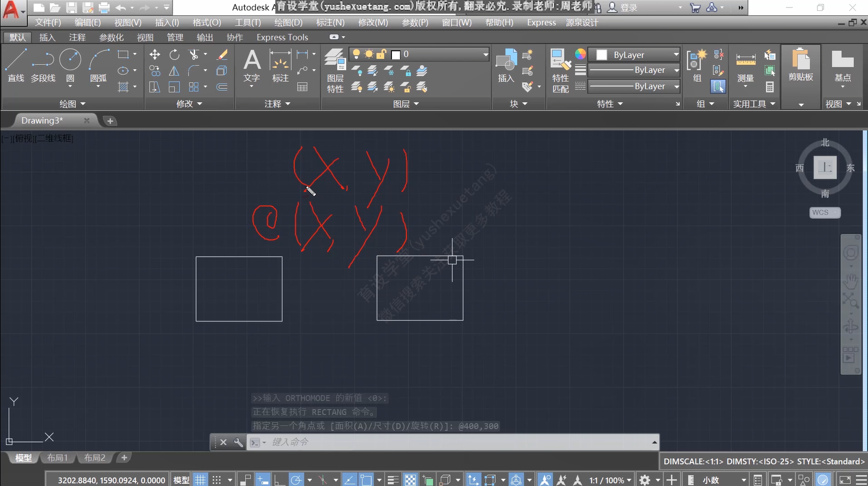The width and height of the screenshot is (868, 486).
Task: Open the ByLayer object color dropdown
Action: click(676, 55)
